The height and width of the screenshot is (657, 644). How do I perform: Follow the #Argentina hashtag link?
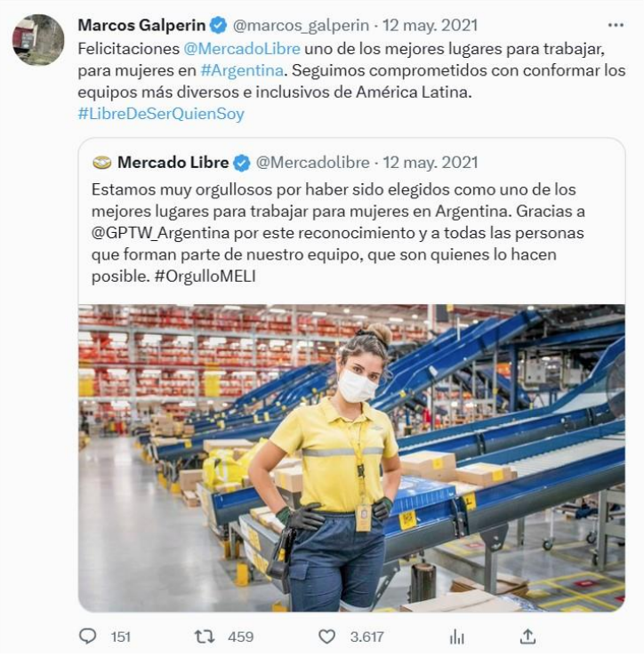pyautogui.click(x=242, y=70)
